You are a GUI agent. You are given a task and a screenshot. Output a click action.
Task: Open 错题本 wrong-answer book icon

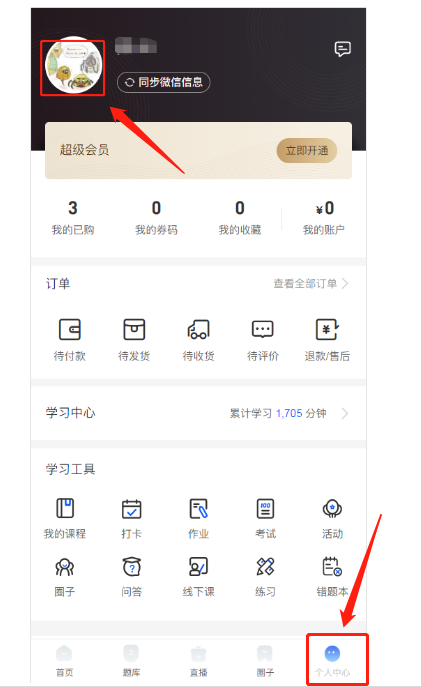333,567
